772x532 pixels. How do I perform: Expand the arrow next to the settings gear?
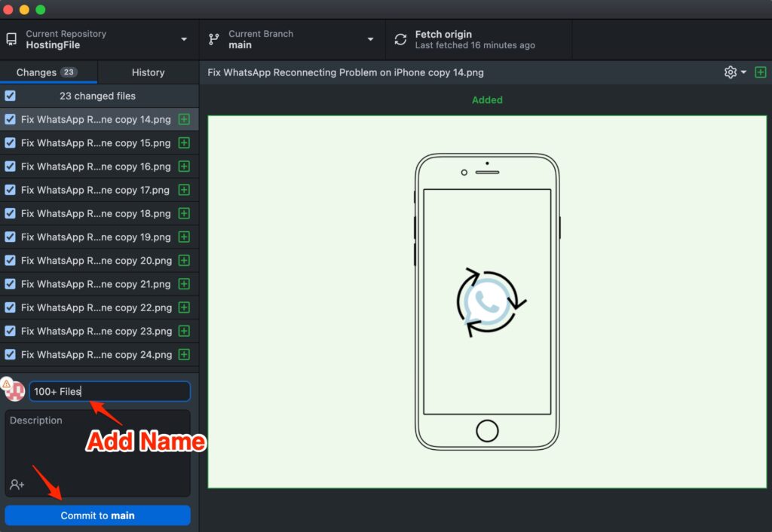click(743, 72)
